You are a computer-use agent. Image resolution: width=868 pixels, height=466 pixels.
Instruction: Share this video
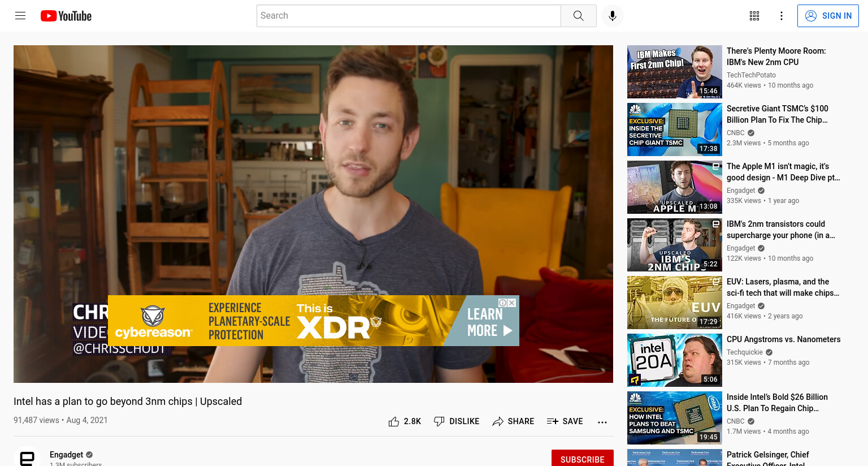[513, 421]
